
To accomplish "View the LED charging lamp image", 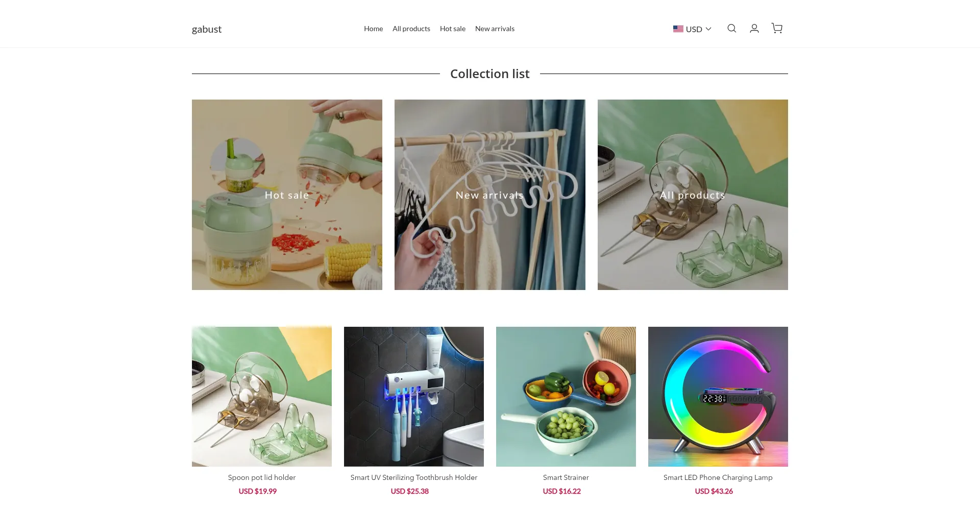I will click(718, 397).
